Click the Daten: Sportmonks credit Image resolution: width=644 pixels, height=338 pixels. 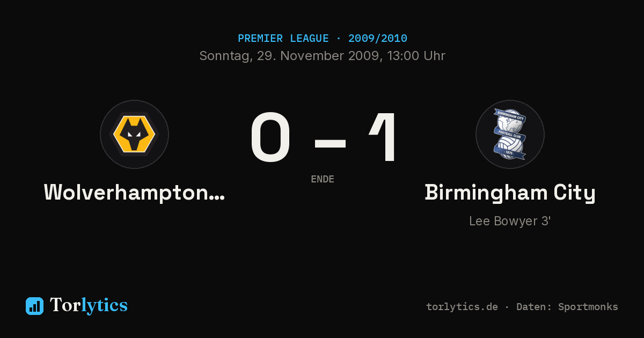coord(567,307)
